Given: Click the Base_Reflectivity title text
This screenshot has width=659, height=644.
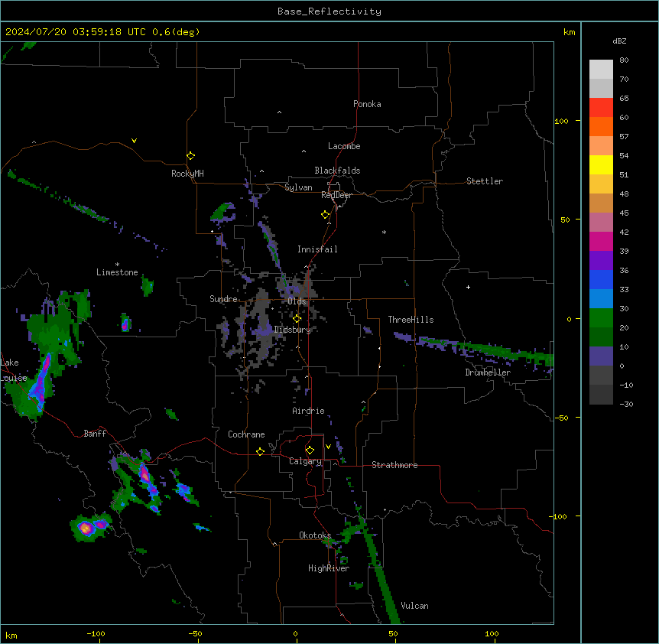Looking at the screenshot, I should (329, 11).
